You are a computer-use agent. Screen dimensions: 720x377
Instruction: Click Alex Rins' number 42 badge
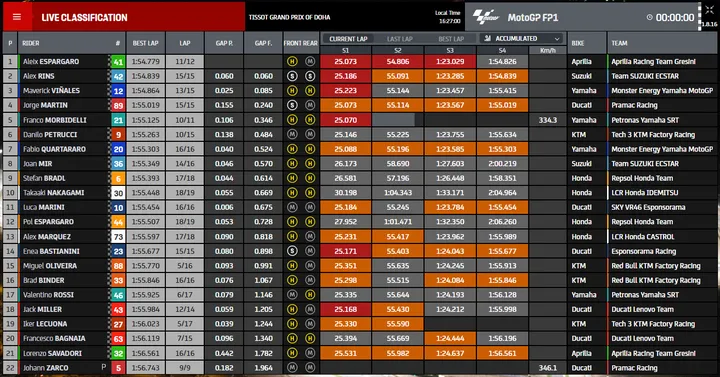pos(118,76)
